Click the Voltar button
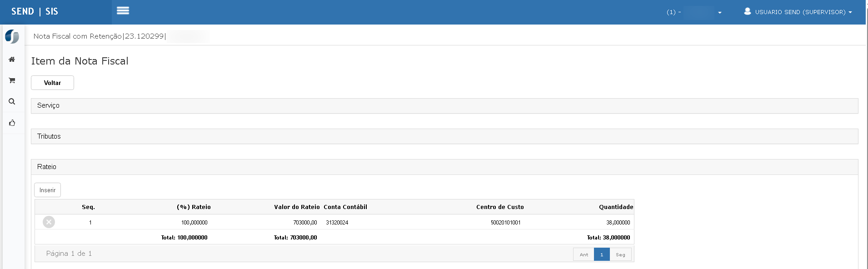 (52, 83)
